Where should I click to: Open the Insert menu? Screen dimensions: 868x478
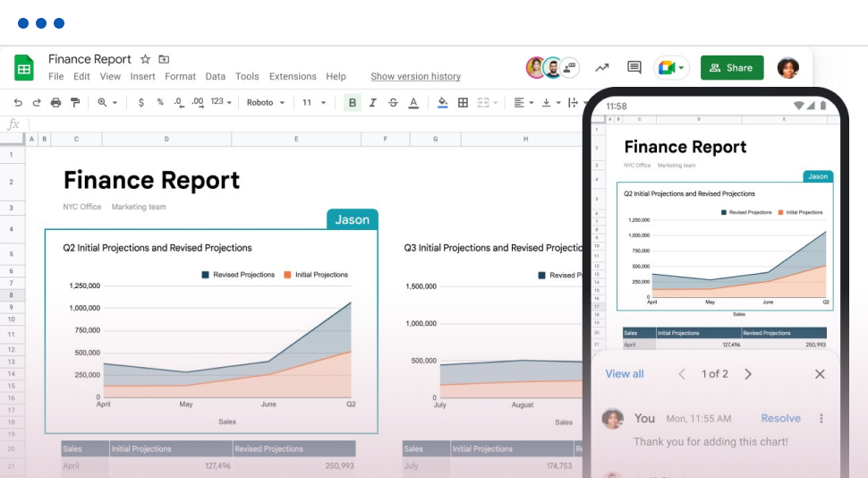pos(142,77)
